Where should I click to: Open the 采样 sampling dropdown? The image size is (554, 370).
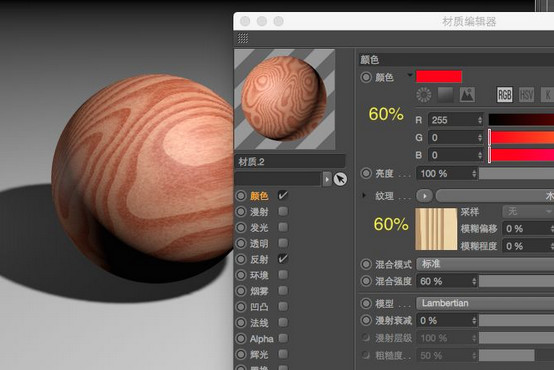[x=528, y=211]
